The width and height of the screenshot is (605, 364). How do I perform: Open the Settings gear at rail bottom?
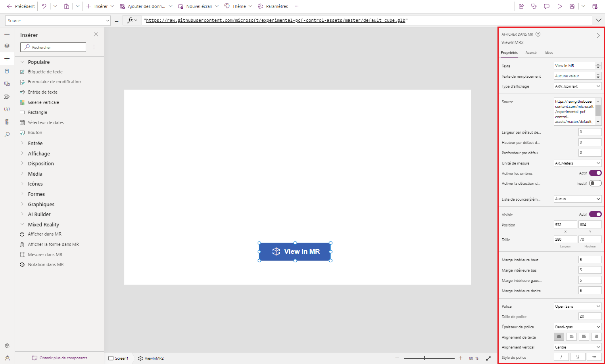pos(7,346)
